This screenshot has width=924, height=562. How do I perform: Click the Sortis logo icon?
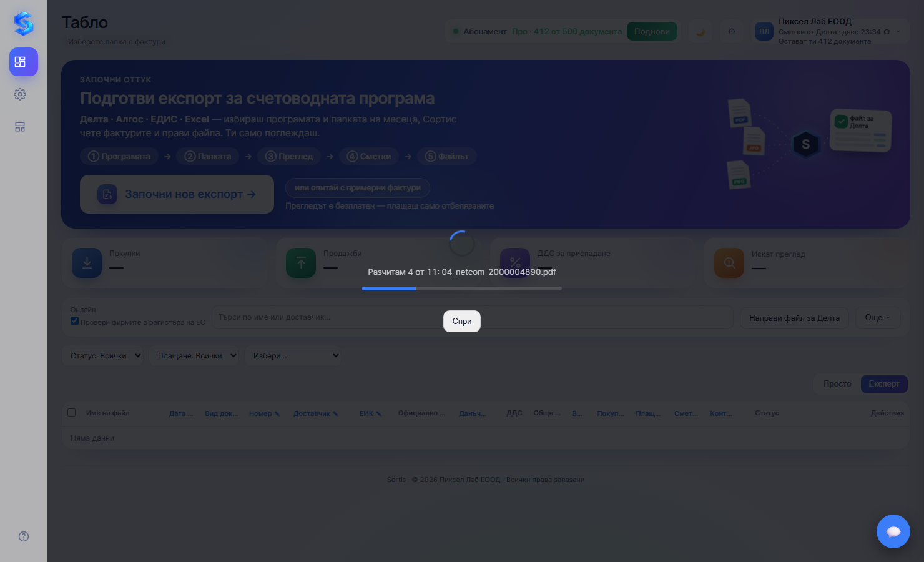click(24, 23)
